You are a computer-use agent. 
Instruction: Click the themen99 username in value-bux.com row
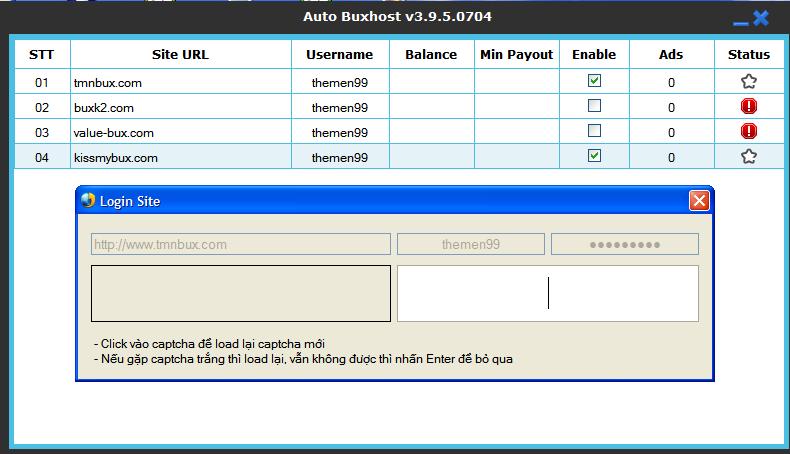(340, 133)
